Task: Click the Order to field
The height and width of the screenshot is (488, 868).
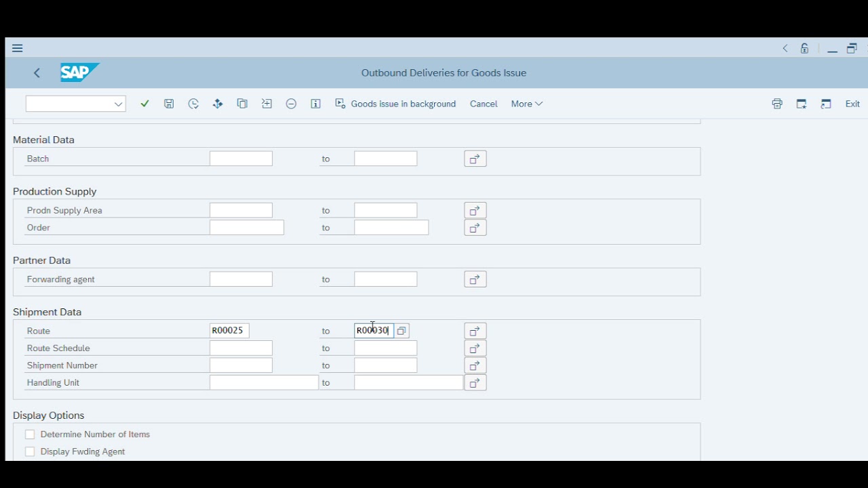Action: tap(391, 228)
